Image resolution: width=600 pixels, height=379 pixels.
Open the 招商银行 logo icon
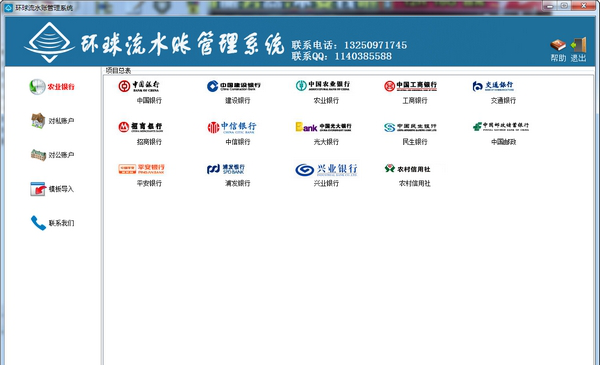pyautogui.click(x=140, y=127)
